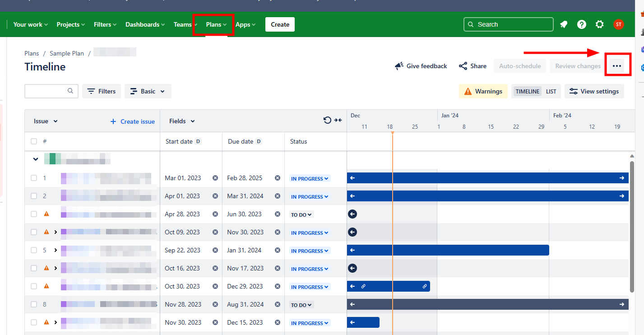Clear the Mar 01, 2023 start date
The image size is (644, 335).
[x=215, y=178]
